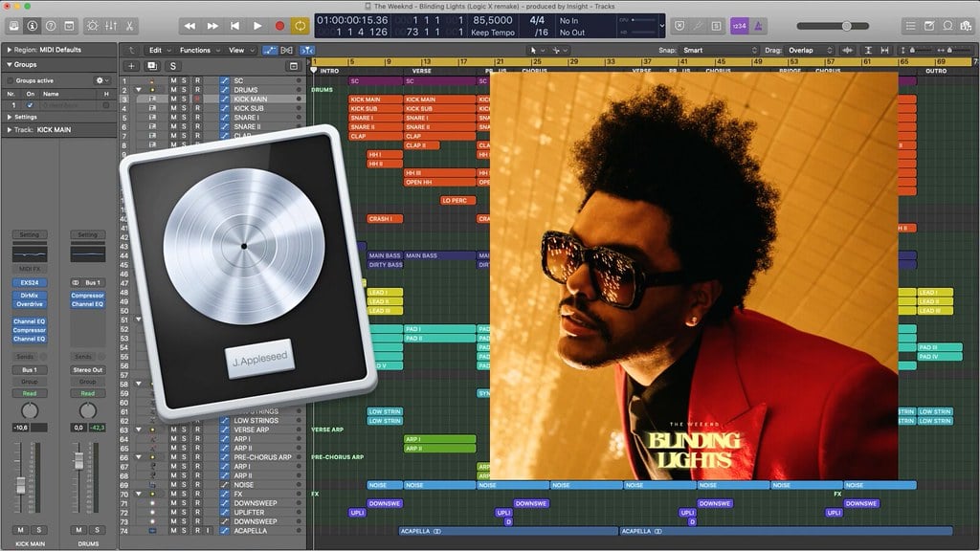Mute the SNARE I track
The image size is (980, 551).
[x=173, y=118]
